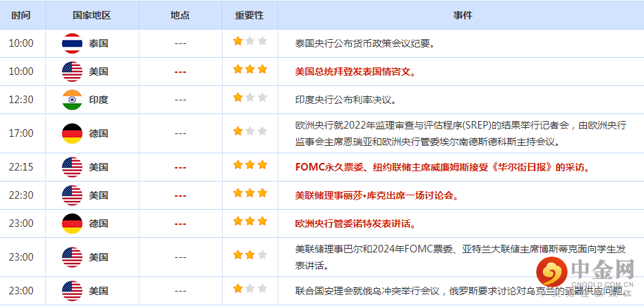644x306 pixels.
Task: Click the star rating for the India rate decision
Action: click(x=249, y=98)
